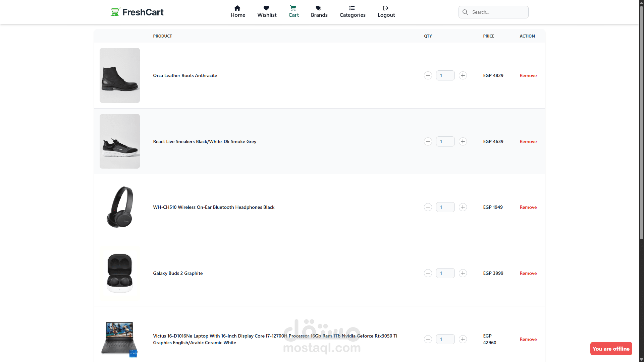Decrease quantity of Orca Leather Boots
This screenshot has height=362, width=644.
click(x=428, y=75)
